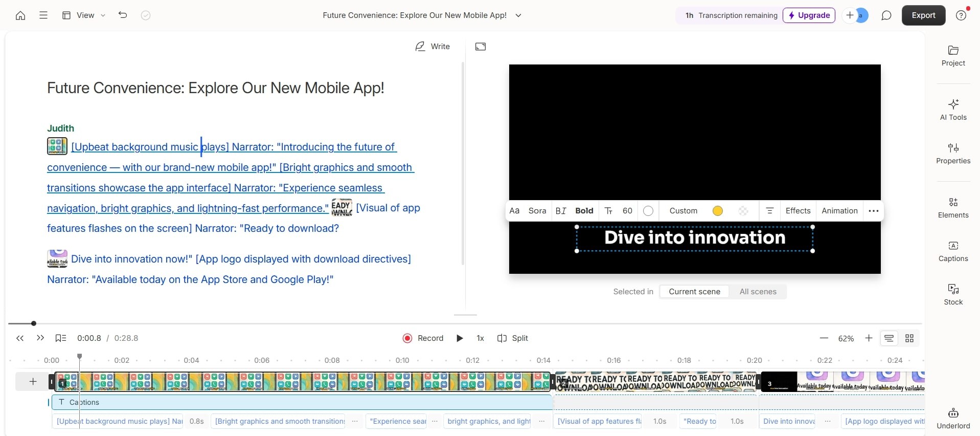Open the Stock media panel
The width and height of the screenshot is (980, 436).
point(953,295)
